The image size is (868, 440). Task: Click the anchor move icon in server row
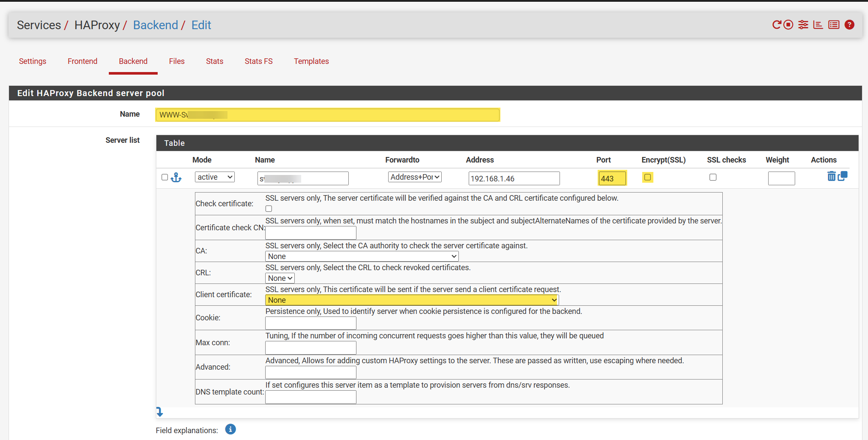[176, 178]
